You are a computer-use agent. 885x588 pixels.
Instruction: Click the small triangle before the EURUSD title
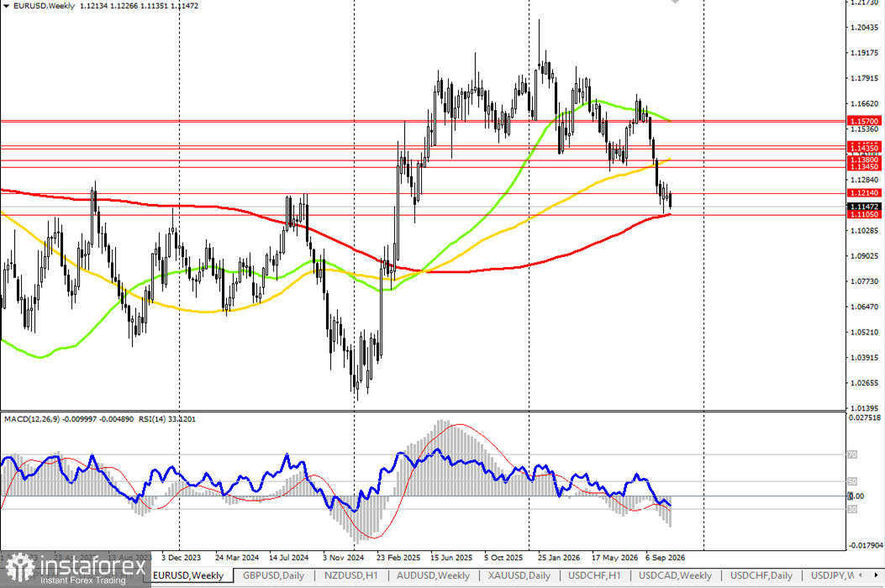[x=6, y=6]
